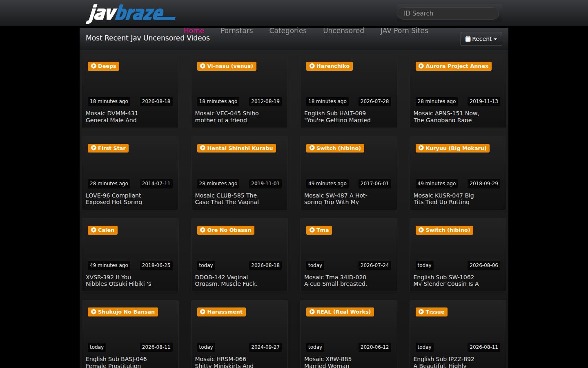
Task: Go to the Home menu item
Action: pos(194,31)
